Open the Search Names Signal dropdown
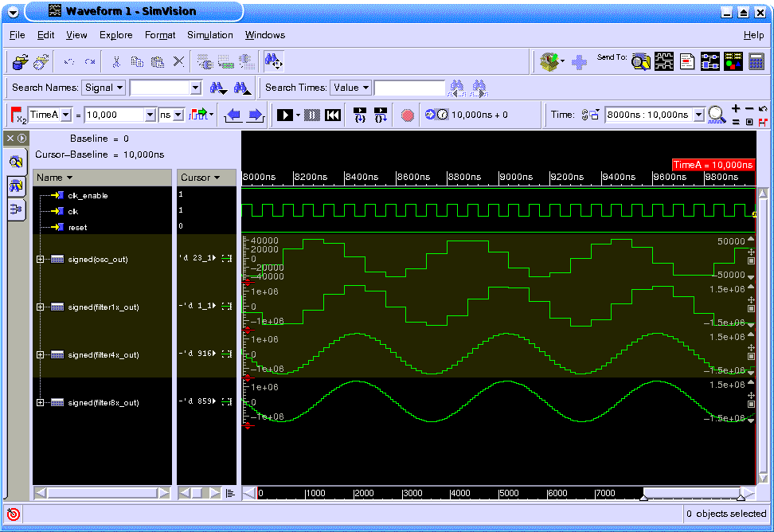Screen dimensions: 774x532 coord(104,88)
